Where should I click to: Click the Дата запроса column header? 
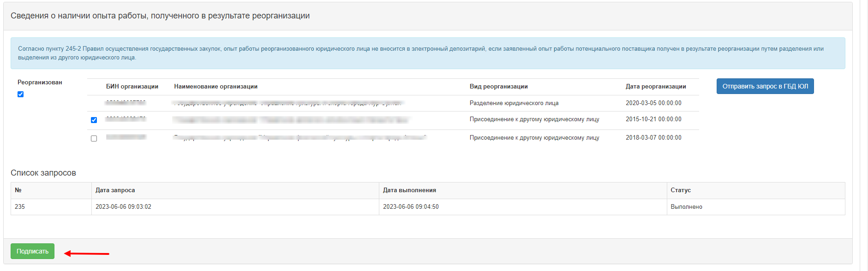click(115, 190)
